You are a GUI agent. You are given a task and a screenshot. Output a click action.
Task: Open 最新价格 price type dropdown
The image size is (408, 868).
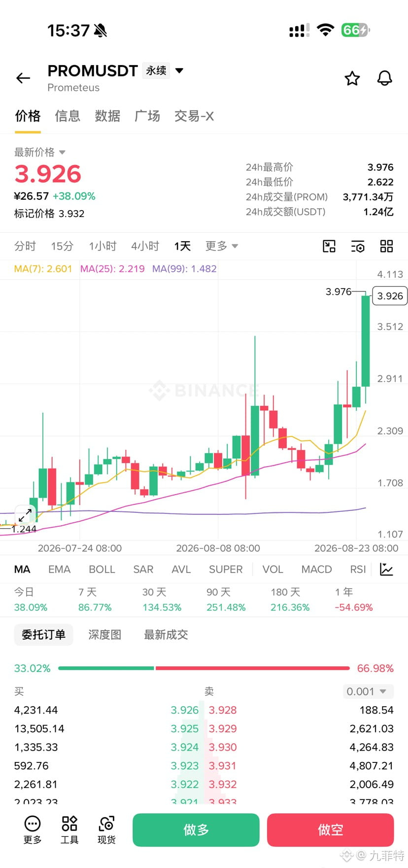pyautogui.click(x=40, y=152)
